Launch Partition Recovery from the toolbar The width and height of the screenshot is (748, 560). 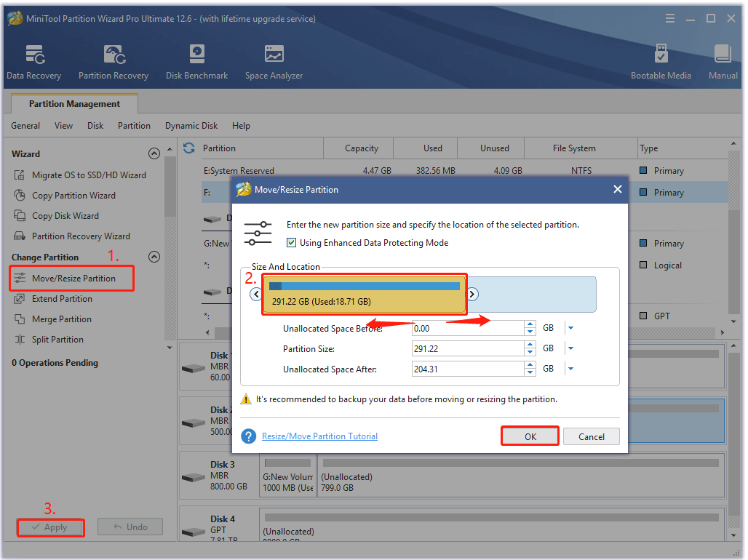[x=114, y=63]
